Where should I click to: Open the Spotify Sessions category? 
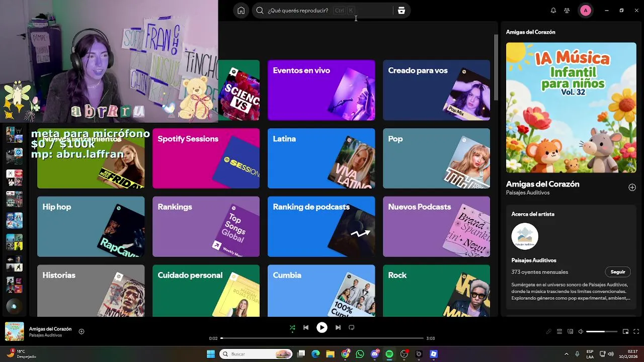[206, 158]
